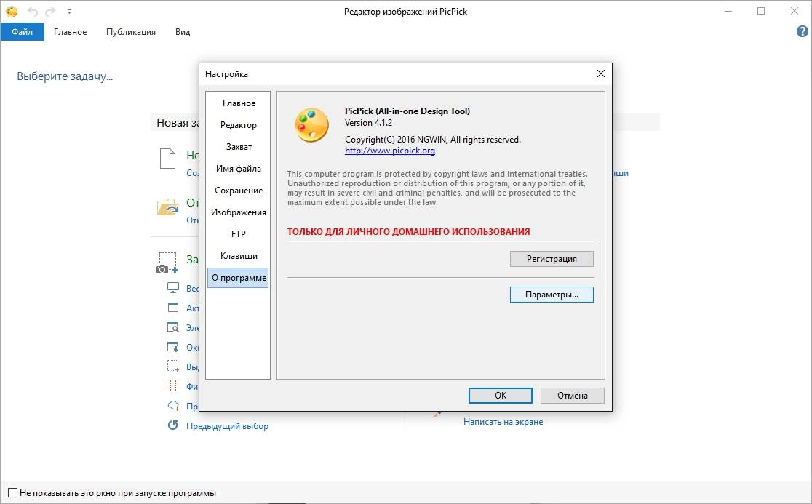The width and height of the screenshot is (812, 504).
Task: Open the Файл menu
Action: point(23,31)
